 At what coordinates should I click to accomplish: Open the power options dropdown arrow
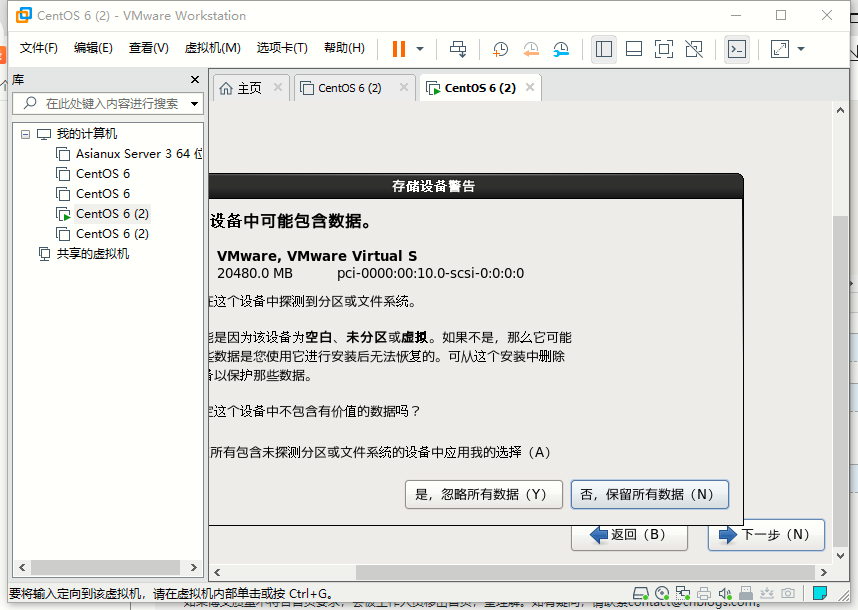[420, 49]
